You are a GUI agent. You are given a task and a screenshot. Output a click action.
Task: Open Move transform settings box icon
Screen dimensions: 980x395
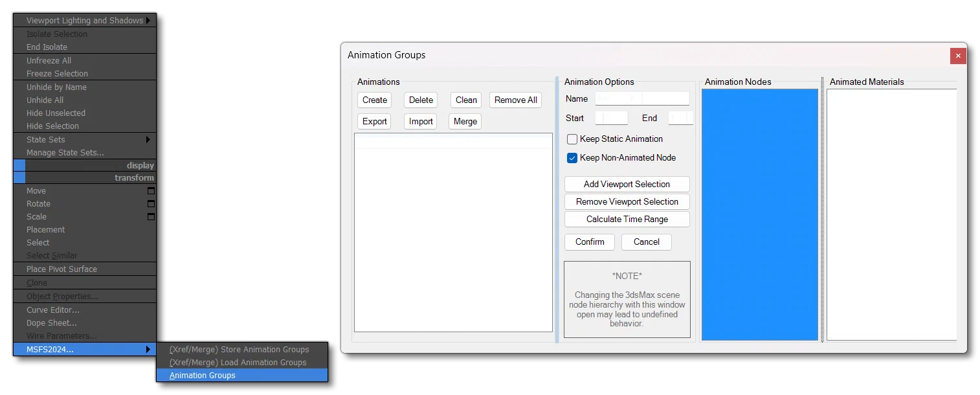coord(151,191)
